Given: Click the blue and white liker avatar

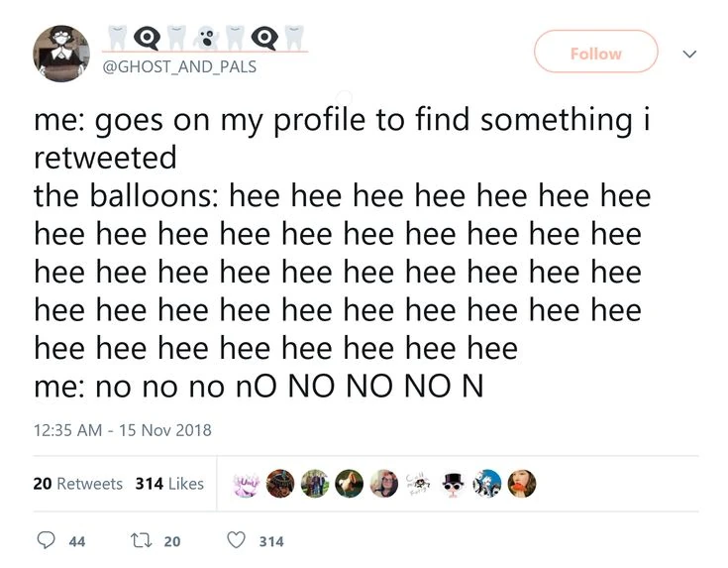Looking at the screenshot, I should tap(488, 484).
